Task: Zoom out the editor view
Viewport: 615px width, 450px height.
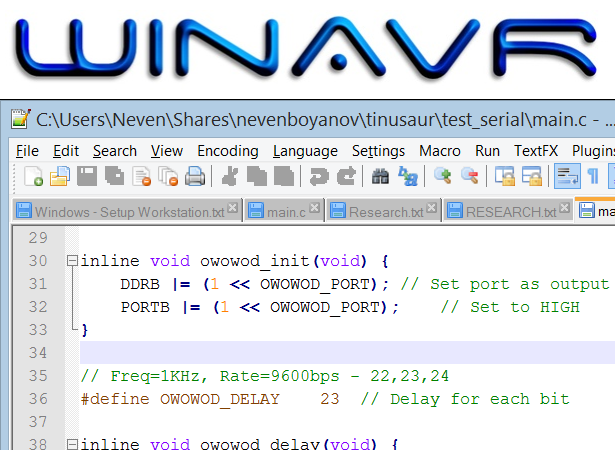Action: tap(469, 176)
